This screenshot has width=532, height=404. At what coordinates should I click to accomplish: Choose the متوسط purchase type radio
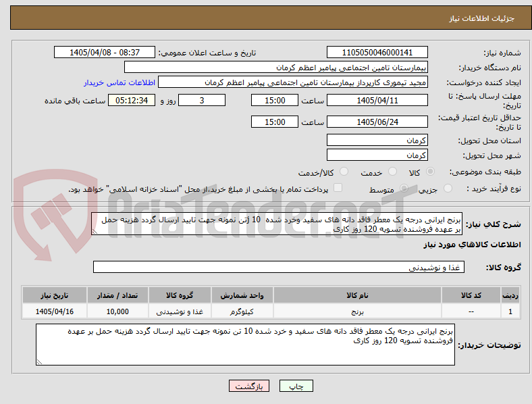tap(404, 188)
